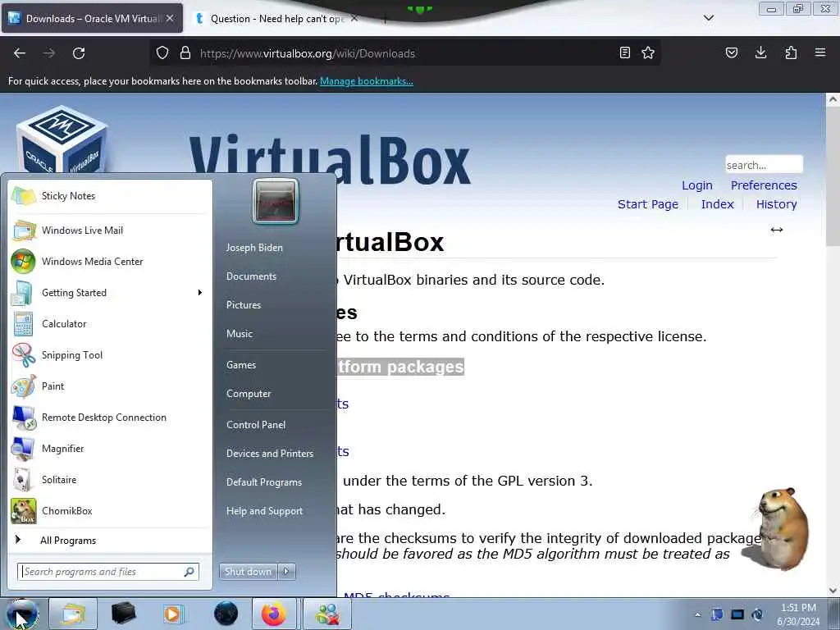Reload the current page

[79, 53]
